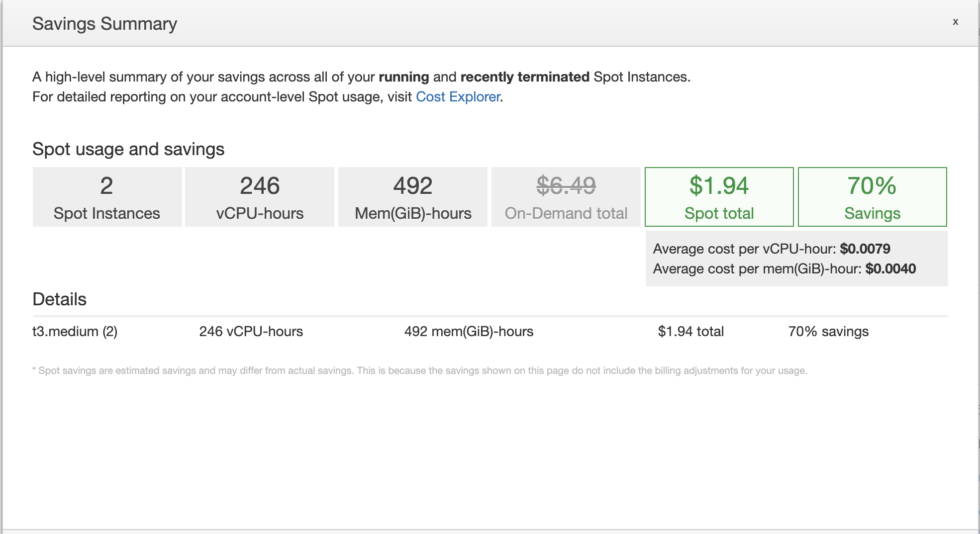Click 246 vCPU-hours in the details row

[x=251, y=332]
